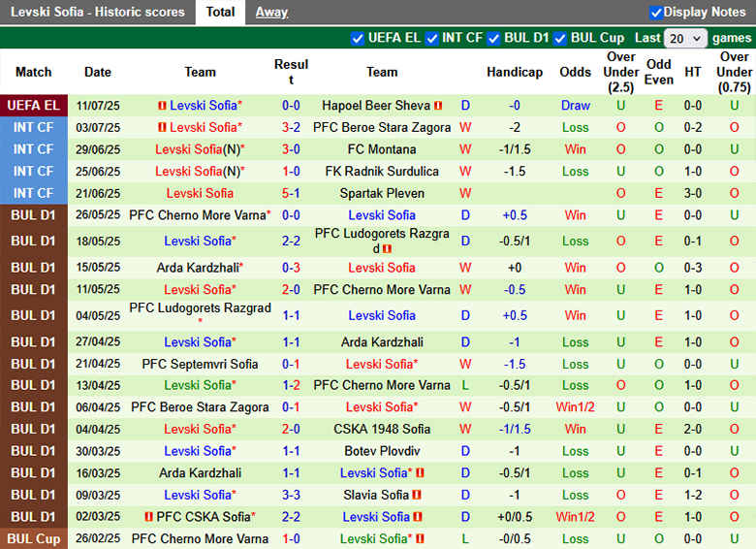This screenshot has width=756, height=549.
Task: Open FC Montana team link
Action: (x=382, y=149)
